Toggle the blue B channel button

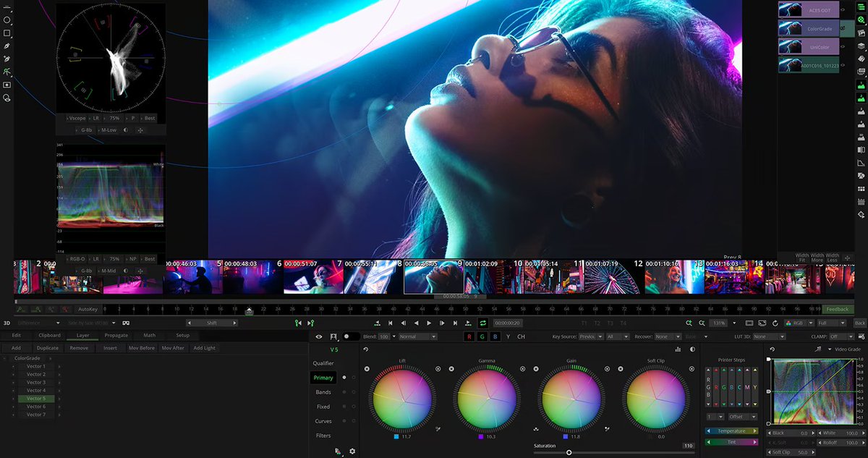coord(495,336)
